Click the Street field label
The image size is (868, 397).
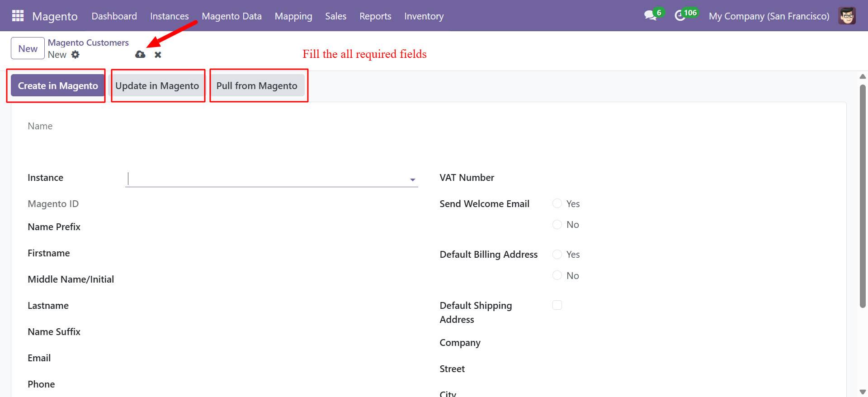[x=452, y=369]
